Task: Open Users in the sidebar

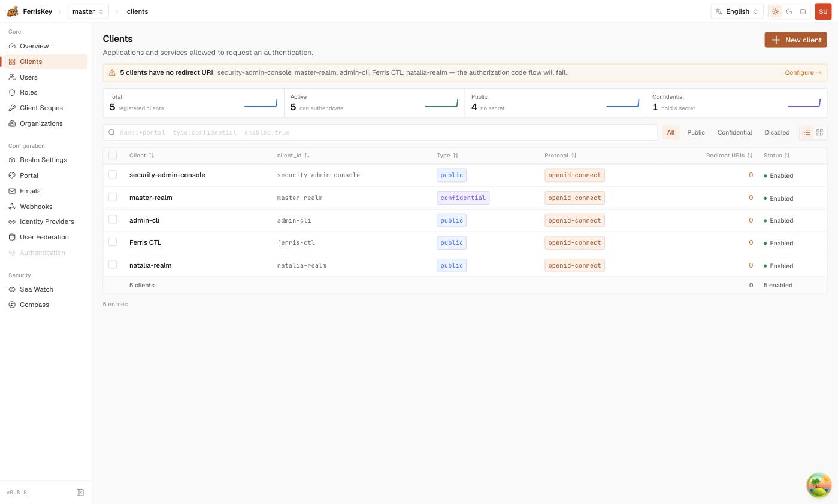Action: (46, 77)
